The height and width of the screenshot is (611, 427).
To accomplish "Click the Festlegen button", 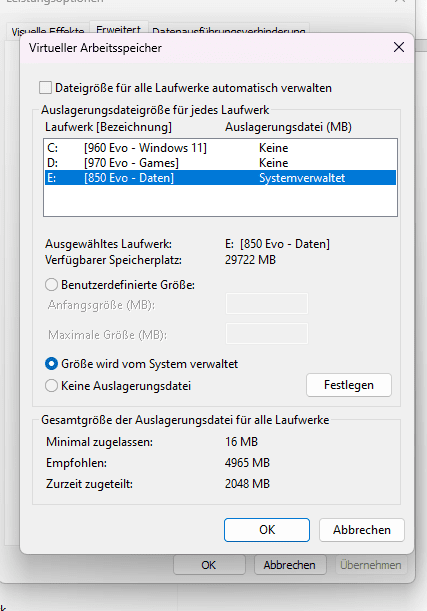I will point(349,385).
